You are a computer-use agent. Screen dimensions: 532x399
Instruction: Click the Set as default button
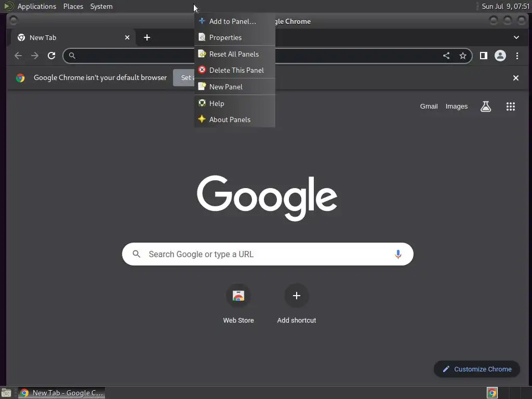[x=184, y=78]
